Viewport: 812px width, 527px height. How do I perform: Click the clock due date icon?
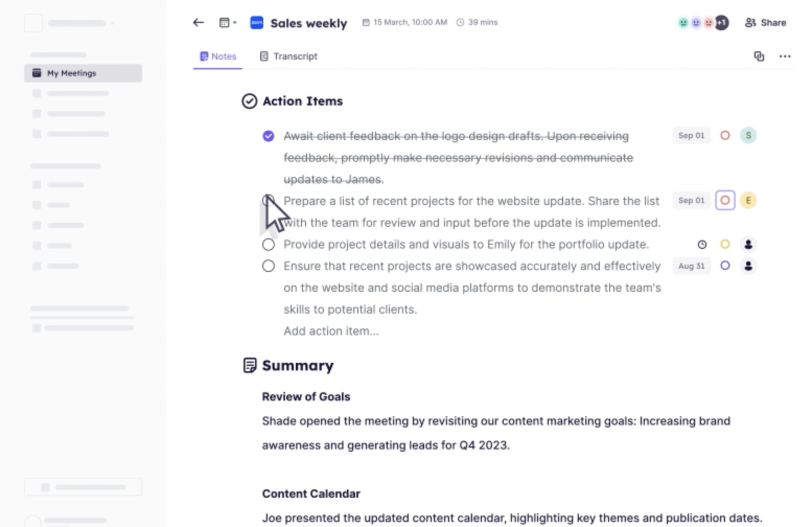pos(702,245)
